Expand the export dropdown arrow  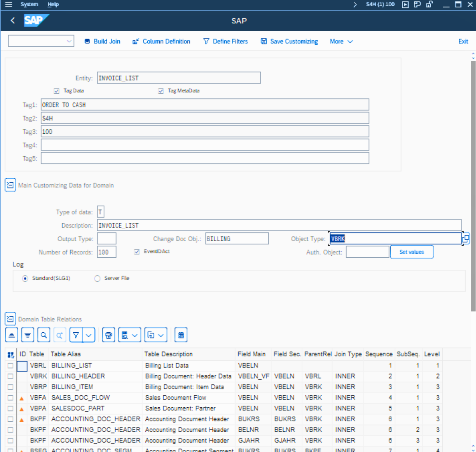[x=161, y=335]
